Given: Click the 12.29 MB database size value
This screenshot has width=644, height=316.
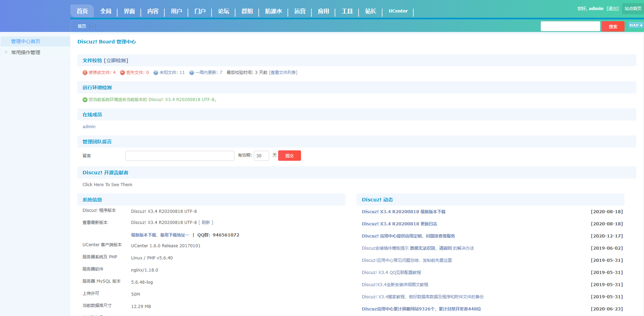Looking at the screenshot, I should point(141,307).
